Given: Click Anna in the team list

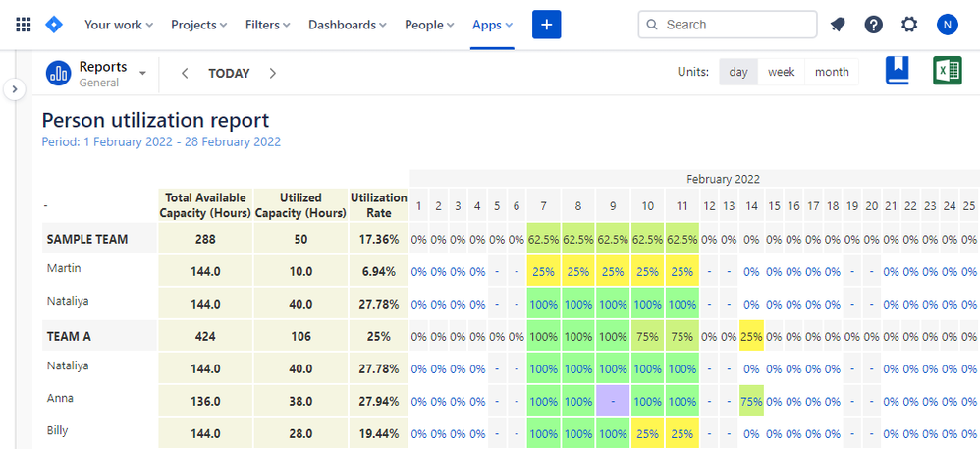Looking at the screenshot, I should (60, 398).
